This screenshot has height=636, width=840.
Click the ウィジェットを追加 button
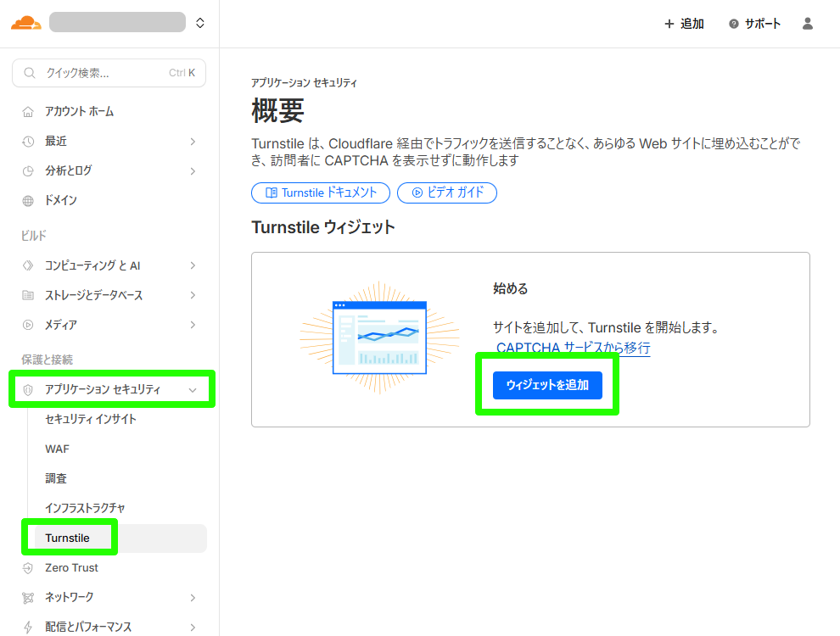point(547,385)
